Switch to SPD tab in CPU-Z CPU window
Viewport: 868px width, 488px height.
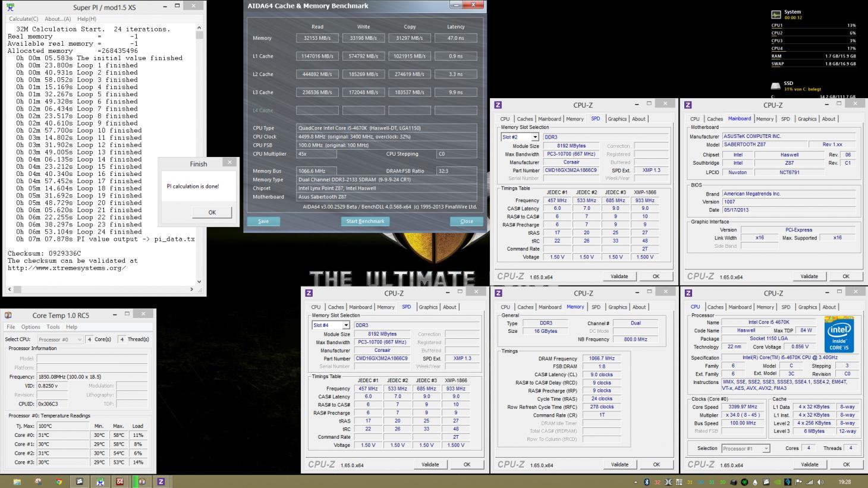786,307
